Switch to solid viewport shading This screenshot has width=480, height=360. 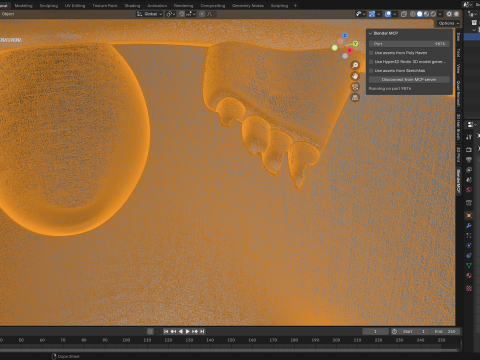420,14
